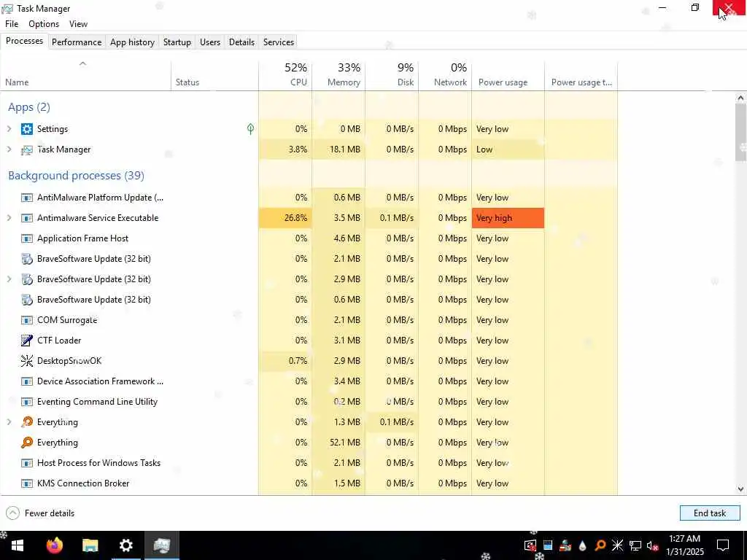This screenshot has height=560, width=747.
Task: Click the Eventing Command Line Utility icon
Action: 27,402
